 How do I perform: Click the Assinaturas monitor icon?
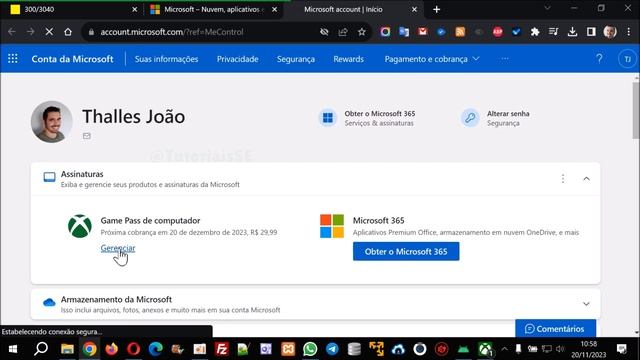pyautogui.click(x=49, y=177)
